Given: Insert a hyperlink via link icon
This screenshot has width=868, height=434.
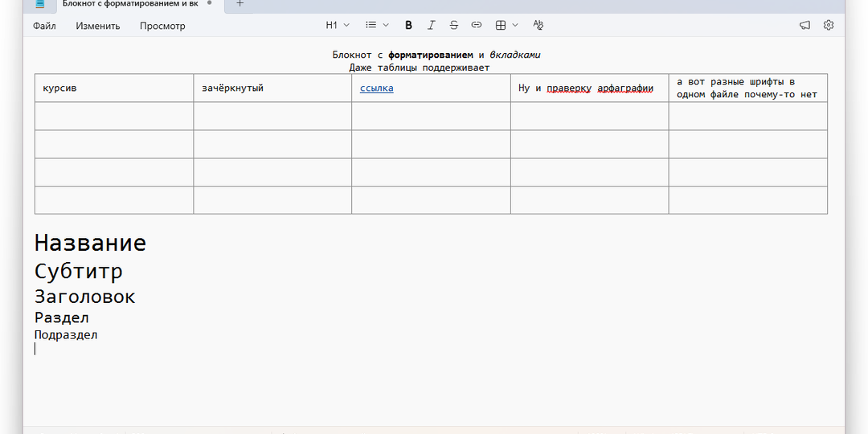Looking at the screenshot, I should click(x=477, y=25).
